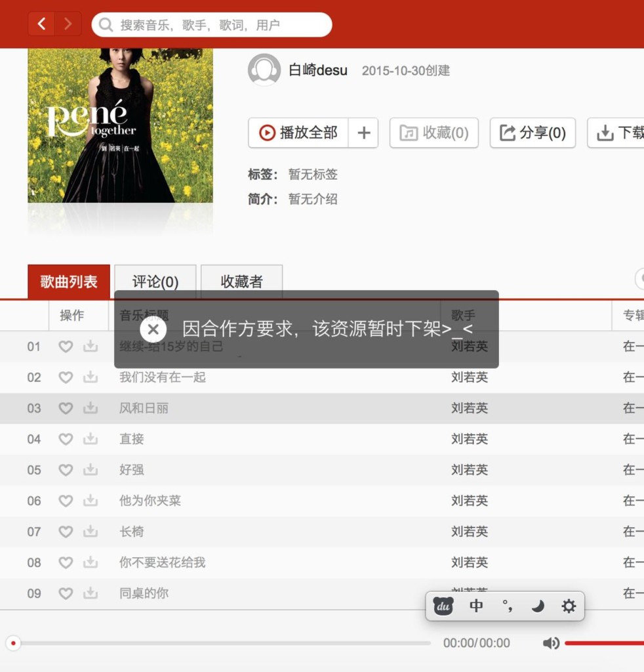Select song title 好强
The image size is (644, 672).
point(131,470)
